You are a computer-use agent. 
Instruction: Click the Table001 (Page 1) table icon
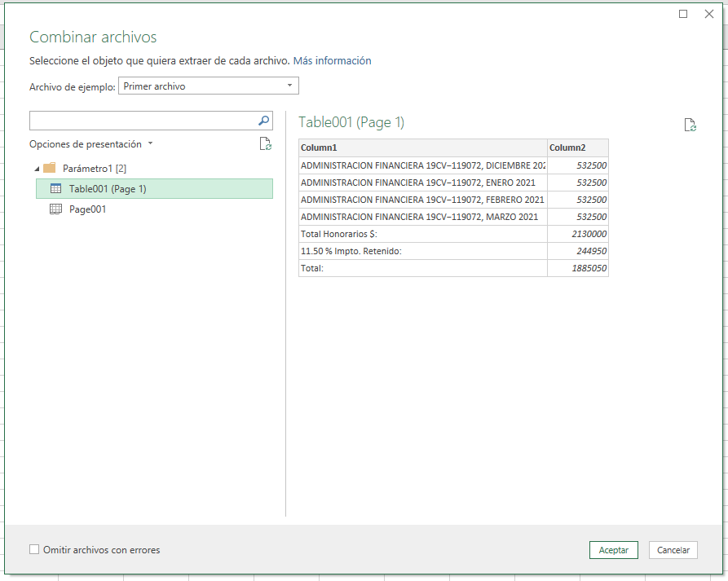[x=55, y=188]
